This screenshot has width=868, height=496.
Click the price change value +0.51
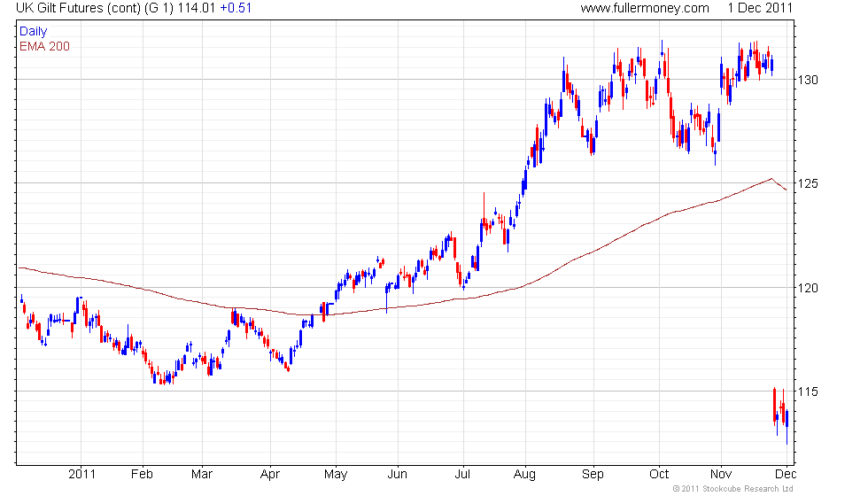point(236,8)
